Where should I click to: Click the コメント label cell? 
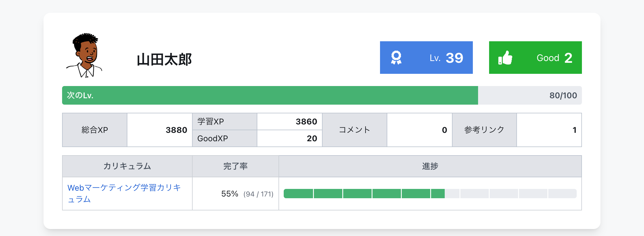354,130
